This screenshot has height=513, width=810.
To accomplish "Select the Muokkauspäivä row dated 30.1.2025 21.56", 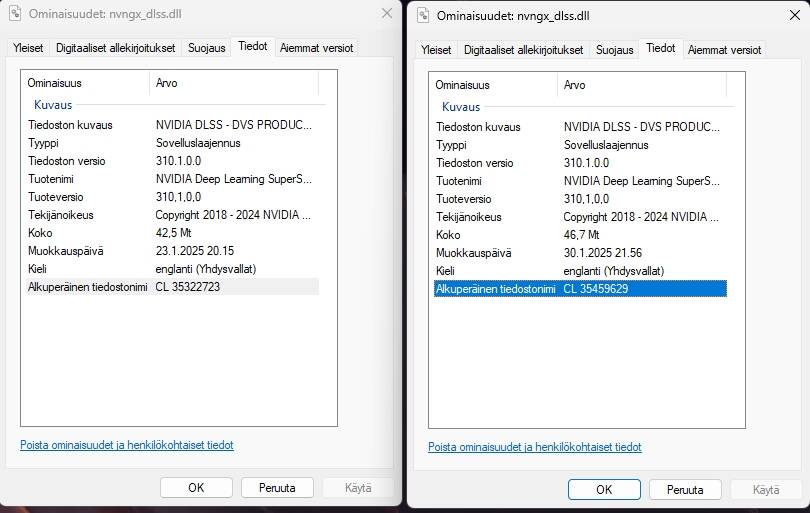I will pyautogui.click(x=578, y=253).
